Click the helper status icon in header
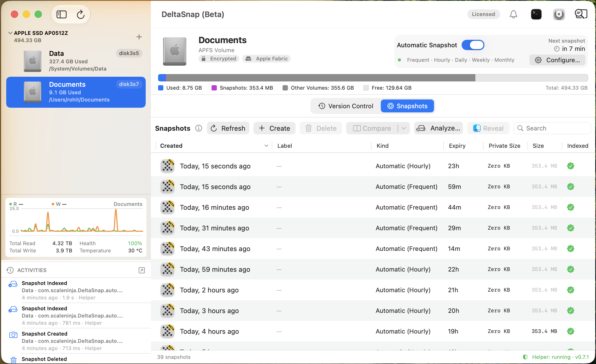Image resolution: width=596 pixels, height=364 pixels. point(559,14)
